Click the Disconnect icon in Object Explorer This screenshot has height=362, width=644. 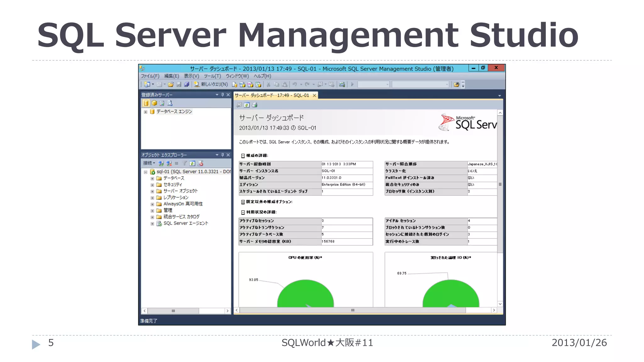(169, 163)
